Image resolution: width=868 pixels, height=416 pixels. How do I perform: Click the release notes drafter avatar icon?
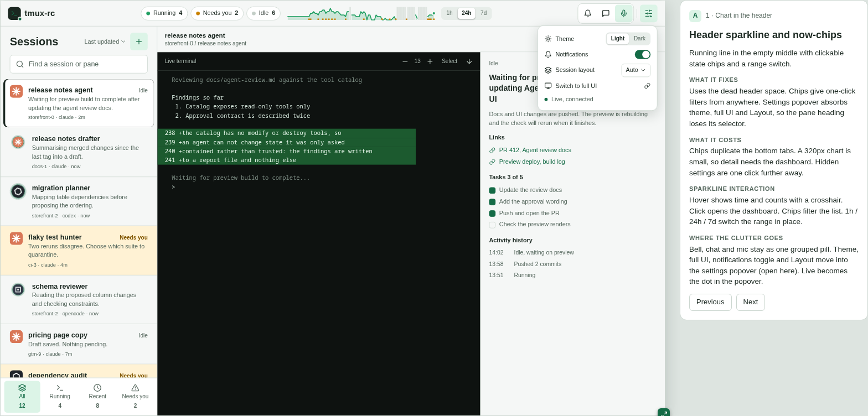(18, 142)
